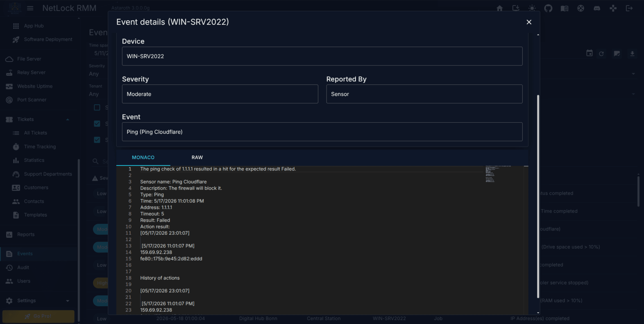Click the Settings gear icon

pos(9,301)
